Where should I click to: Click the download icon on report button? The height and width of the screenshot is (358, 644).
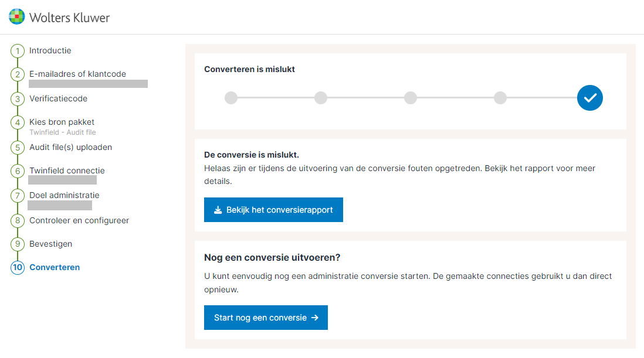point(218,210)
